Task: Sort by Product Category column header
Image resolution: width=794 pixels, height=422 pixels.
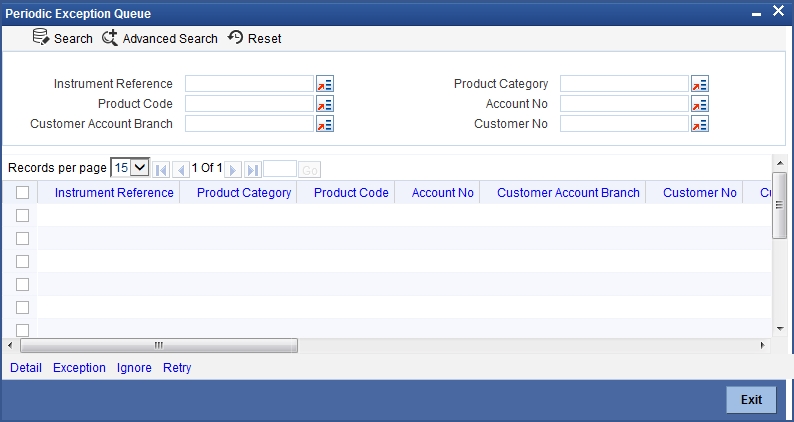Action: tap(244, 193)
